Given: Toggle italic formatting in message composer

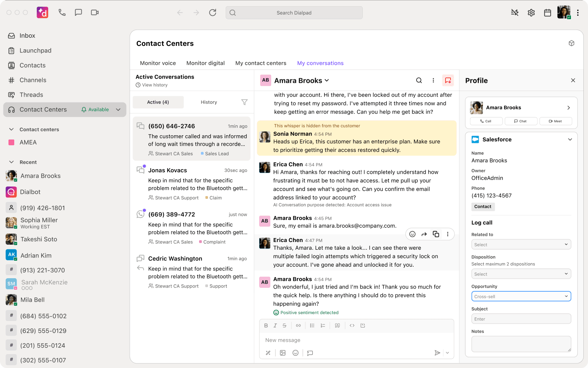Looking at the screenshot, I should 275,326.
